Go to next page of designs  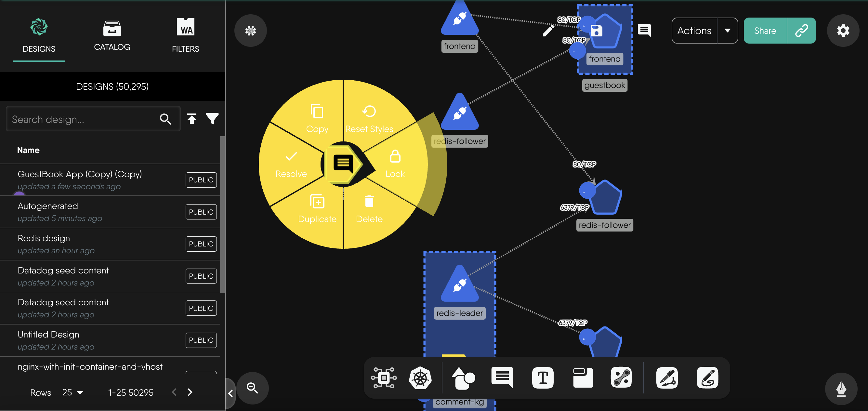tap(190, 392)
